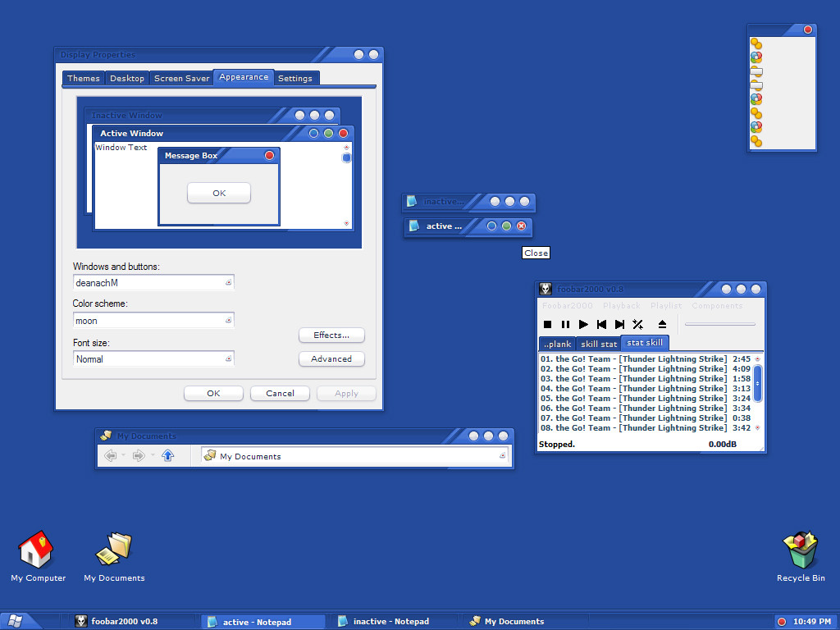The height and width of the screenshot is (630, 840).
Task: Cancel the Display Properties dialog
Action: 281,393
